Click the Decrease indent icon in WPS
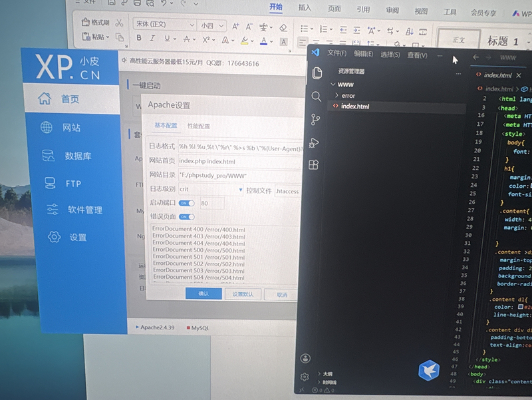Image resolution: width=532 pixels, height=400 pixels. (343, 30)
